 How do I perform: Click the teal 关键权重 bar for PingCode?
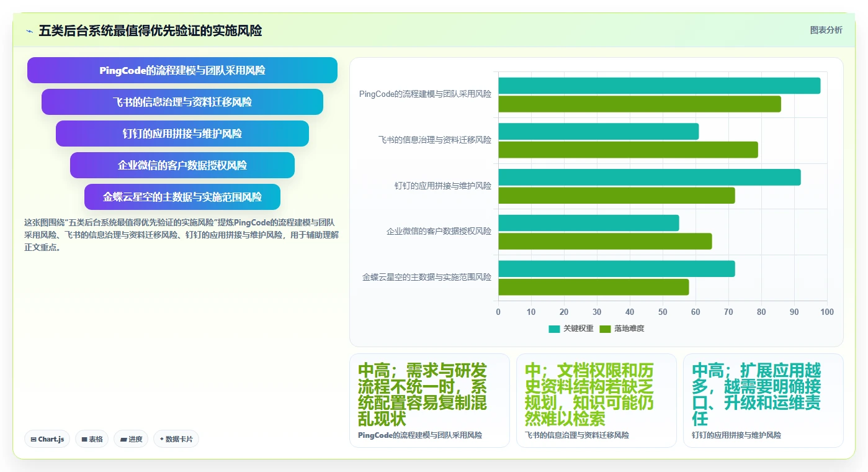pyautogui.click(x=660, y=86)
